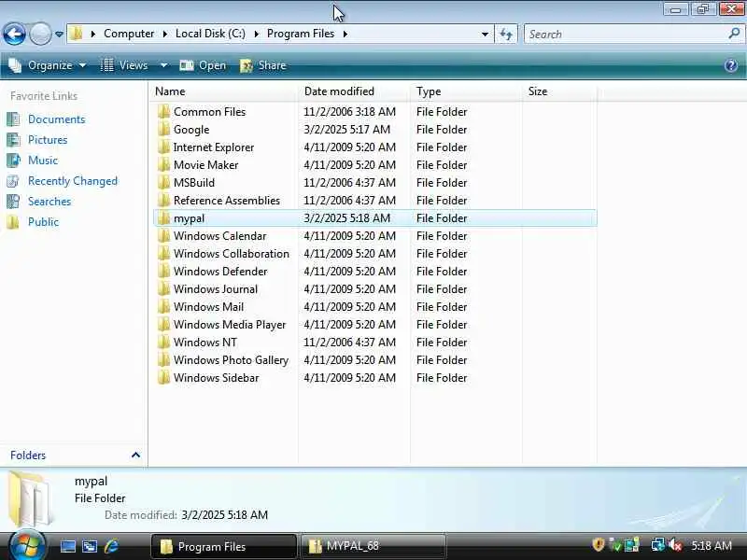
Task: Expand the Folders pane chevron
Action: click(x=135, y=455)
